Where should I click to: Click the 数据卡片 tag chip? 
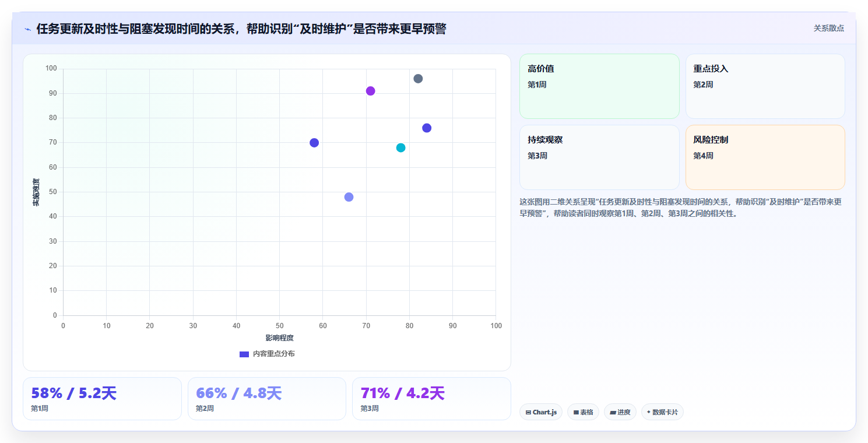(x=662, y=412)
